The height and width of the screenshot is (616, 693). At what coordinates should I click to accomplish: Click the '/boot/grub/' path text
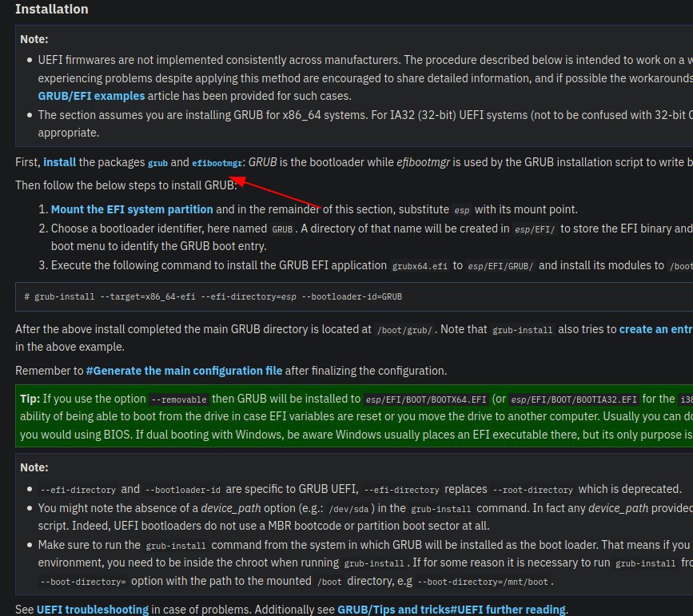[x=404, y=330]
